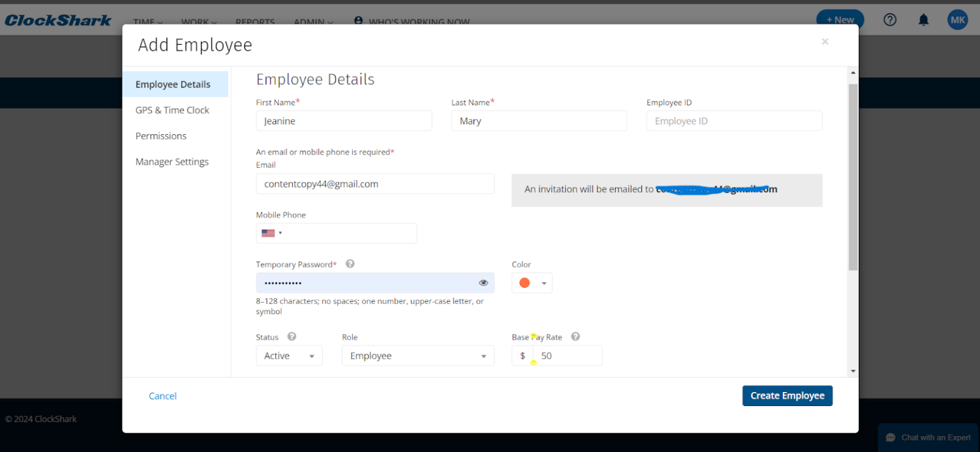980x452 pixels.
Task: Open the phone country flag selector
Action: point(271,233)
